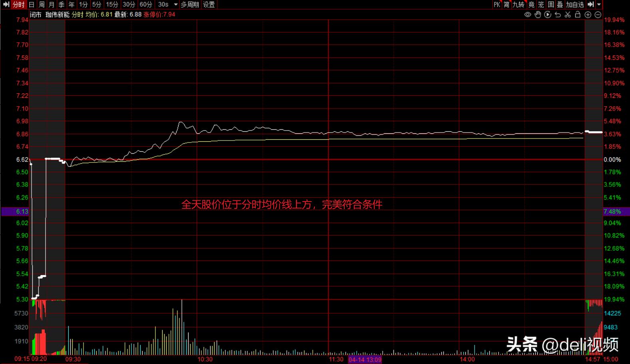Click the PK compare button

click(x=497, y=4)
